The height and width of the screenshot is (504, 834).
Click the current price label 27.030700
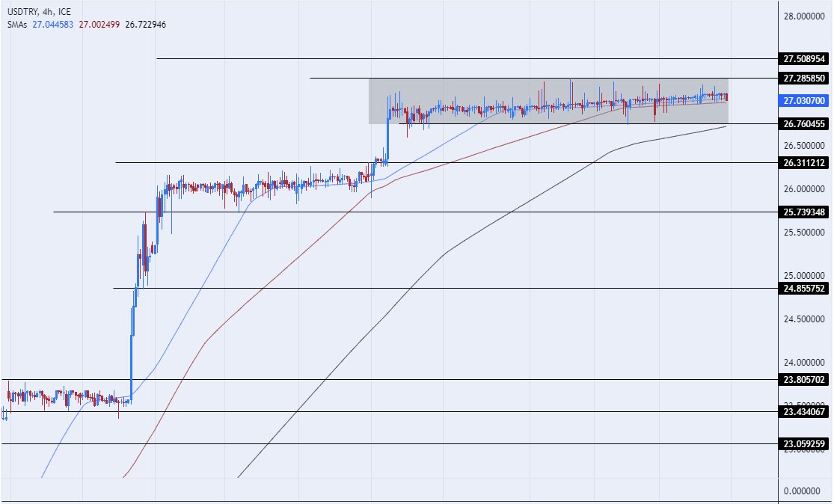tap(803, 100)
